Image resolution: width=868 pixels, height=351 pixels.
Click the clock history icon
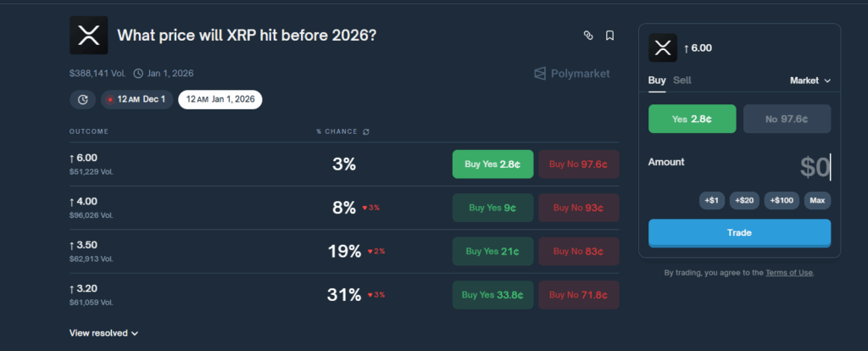(x=82, y=99)
